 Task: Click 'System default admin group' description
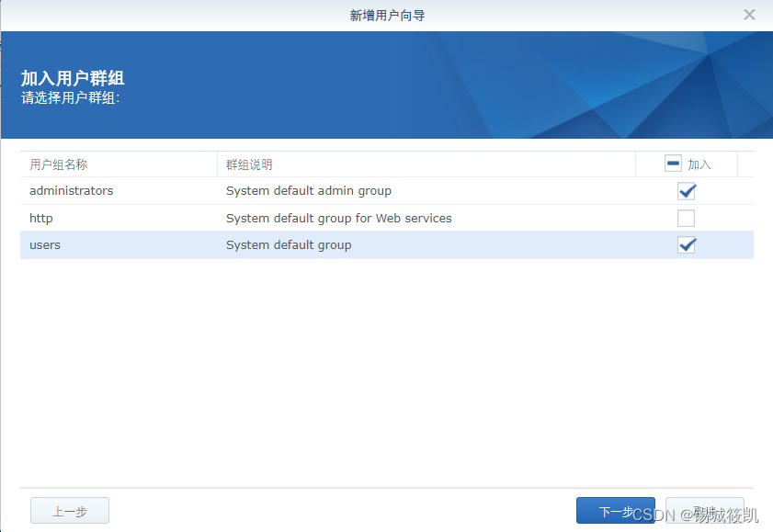tap(309, 191)
